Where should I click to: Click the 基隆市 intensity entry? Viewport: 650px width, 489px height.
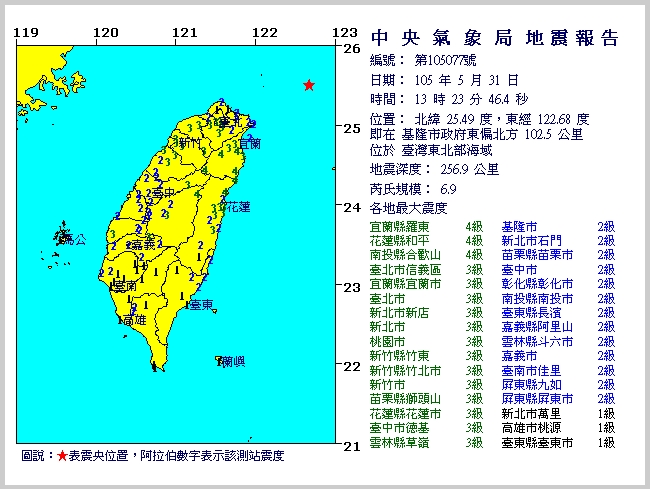(558, 227)
